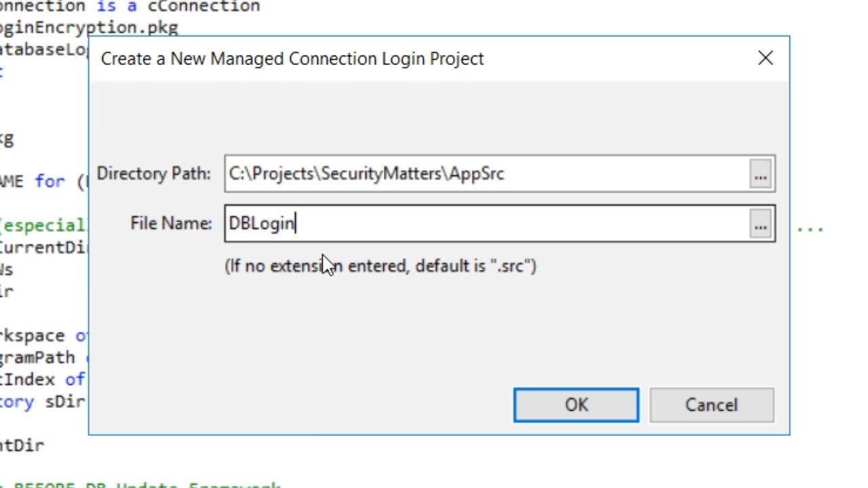Image resolution: width=868 pixels, height=488 pixels.
Task: Click the default ".src" extension hint text
Action: point(380,266)
